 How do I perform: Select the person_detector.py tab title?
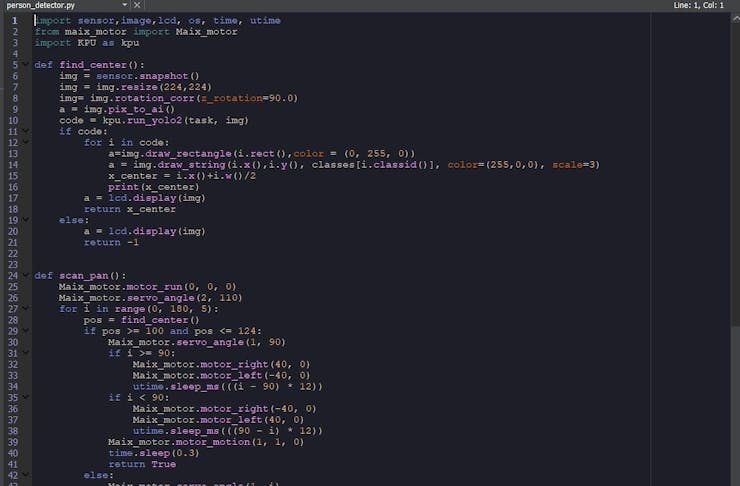41,5
